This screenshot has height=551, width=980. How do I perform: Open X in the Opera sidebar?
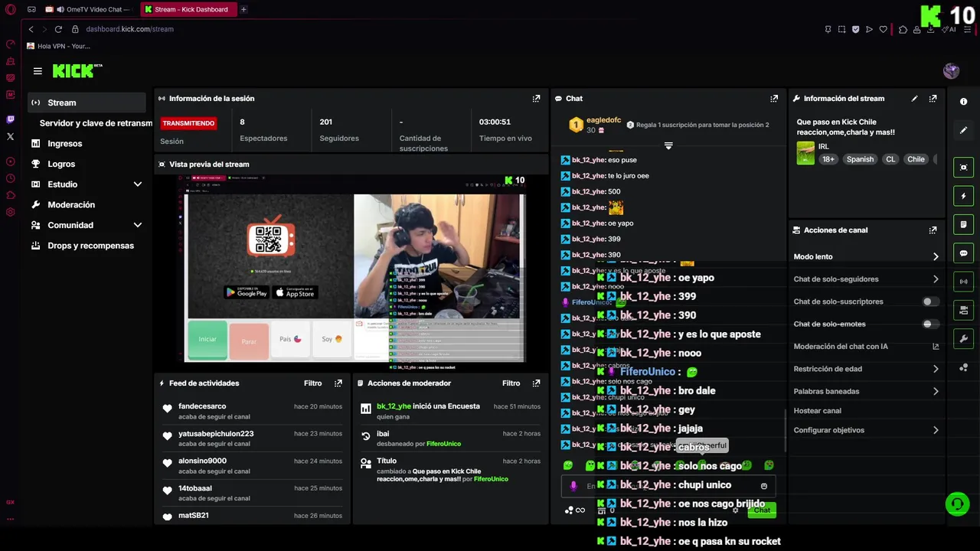click(x=10, y=136)
